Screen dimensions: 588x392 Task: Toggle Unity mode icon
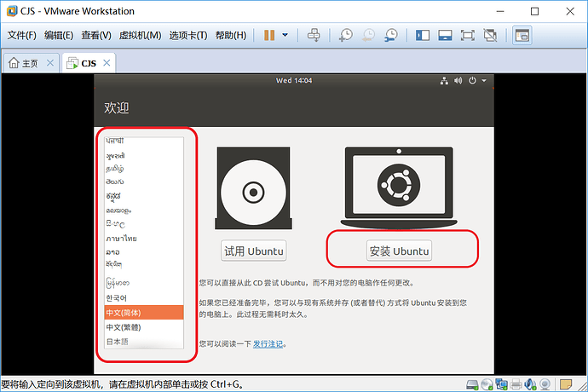click(x=490, y=35)
